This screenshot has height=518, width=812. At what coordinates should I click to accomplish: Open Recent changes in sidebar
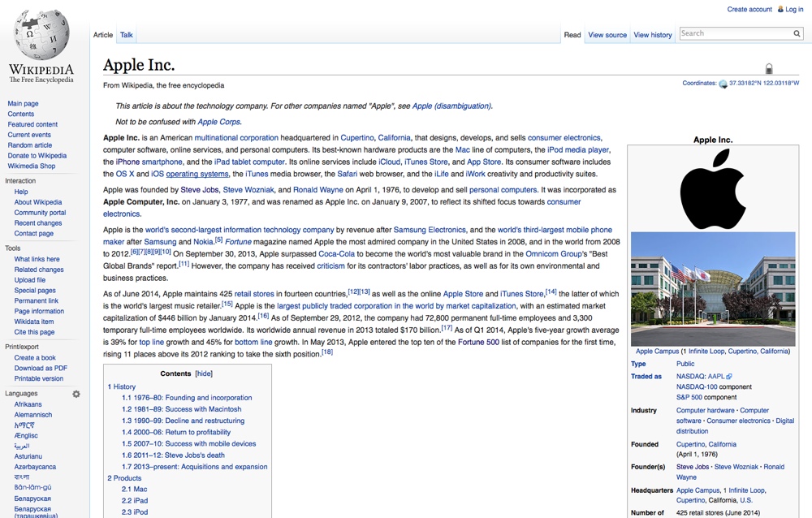(38, 222)
